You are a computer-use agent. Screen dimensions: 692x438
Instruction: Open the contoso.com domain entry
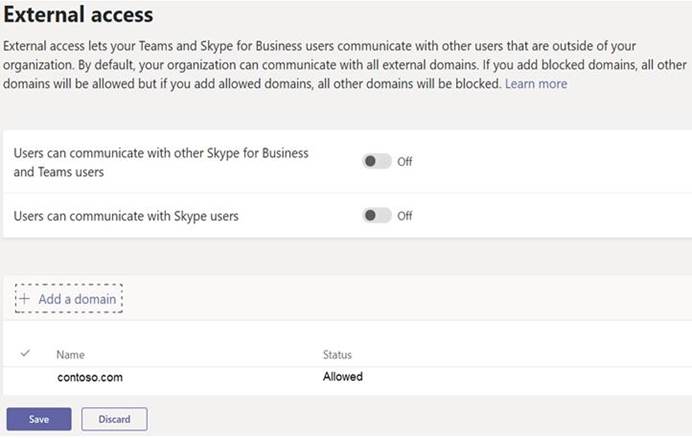pos(90,378)
